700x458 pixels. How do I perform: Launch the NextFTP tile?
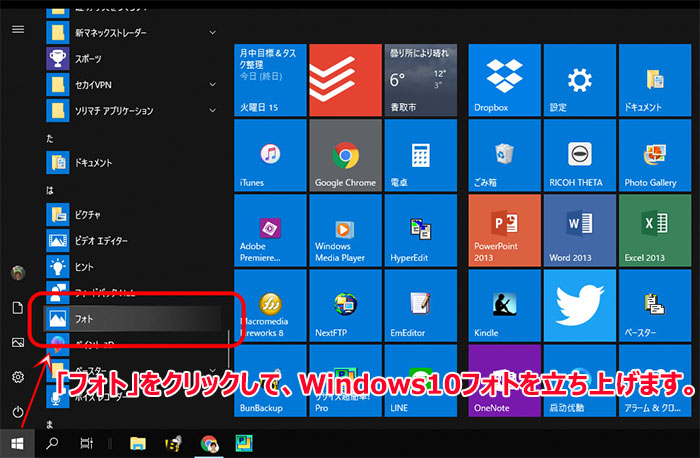(x=346, y=305)
